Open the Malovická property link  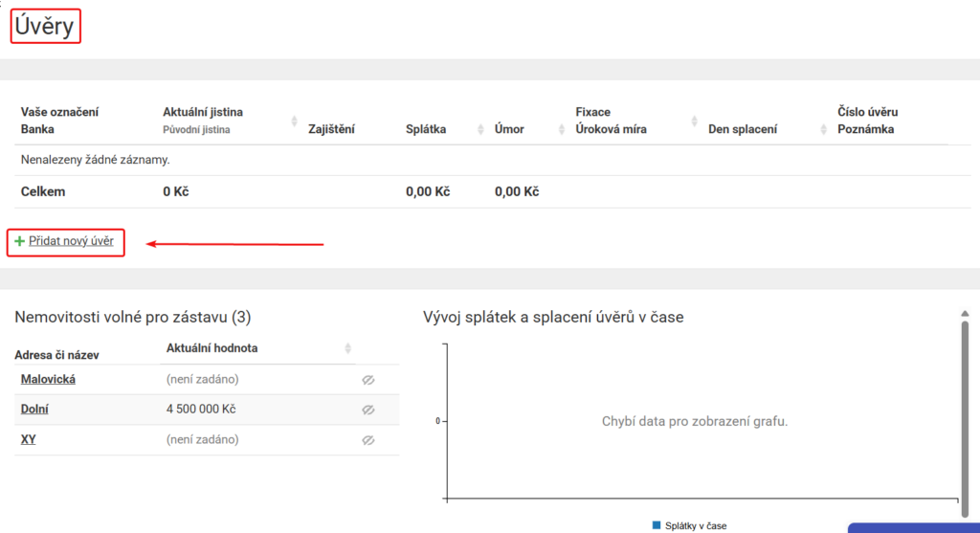pyautogui.click(x=48, y=379)
